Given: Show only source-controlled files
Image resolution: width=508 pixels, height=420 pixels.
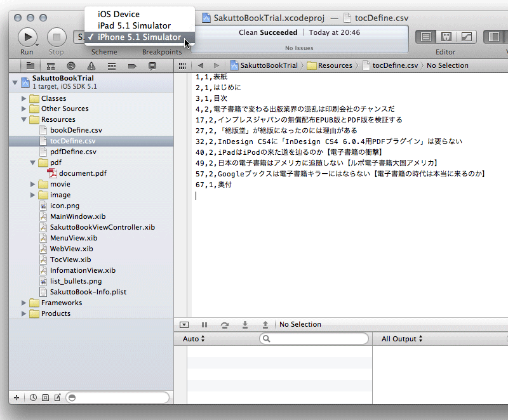Looking at the screenshot, I should click(45, 398).
